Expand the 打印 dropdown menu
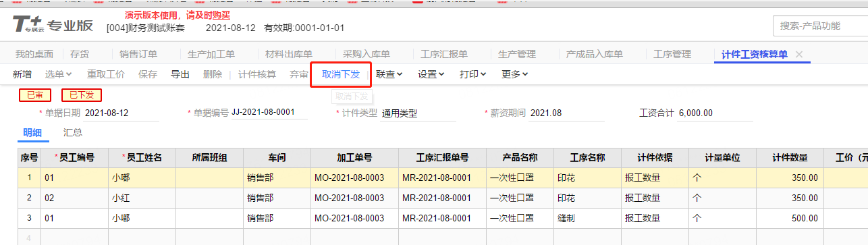The width and height of the screenshot is (868, 245). [x=473, y=74]
